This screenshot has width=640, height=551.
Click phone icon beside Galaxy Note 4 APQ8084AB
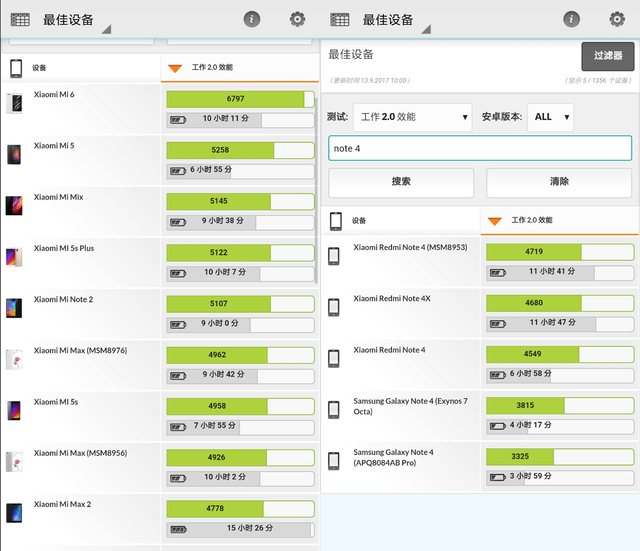coord(334,461)
